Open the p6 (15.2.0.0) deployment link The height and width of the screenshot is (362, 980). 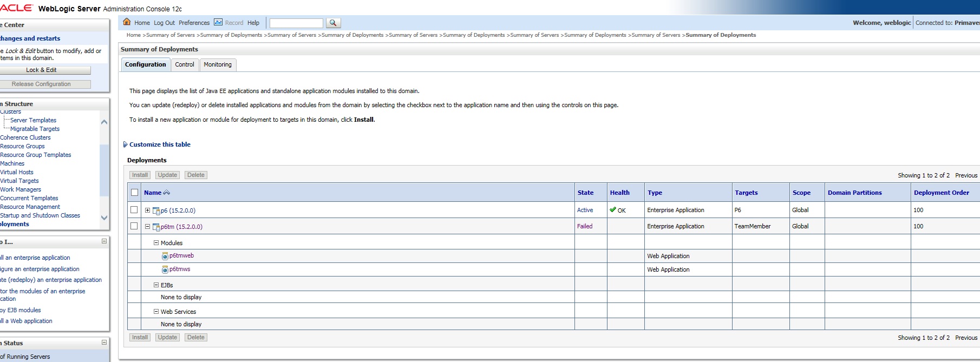[178, 211]
